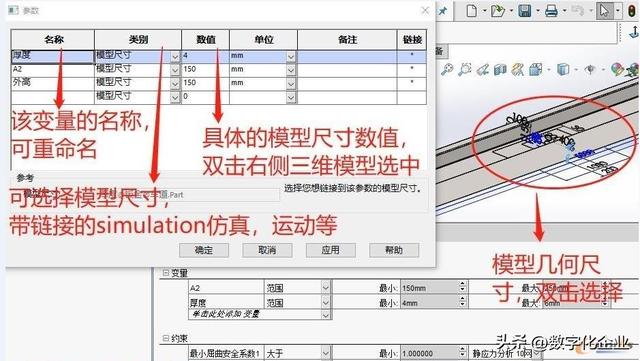This screenshot has height=361, width=640.
Task: Open View Orientation dropdown arrow
Action: 548,70
